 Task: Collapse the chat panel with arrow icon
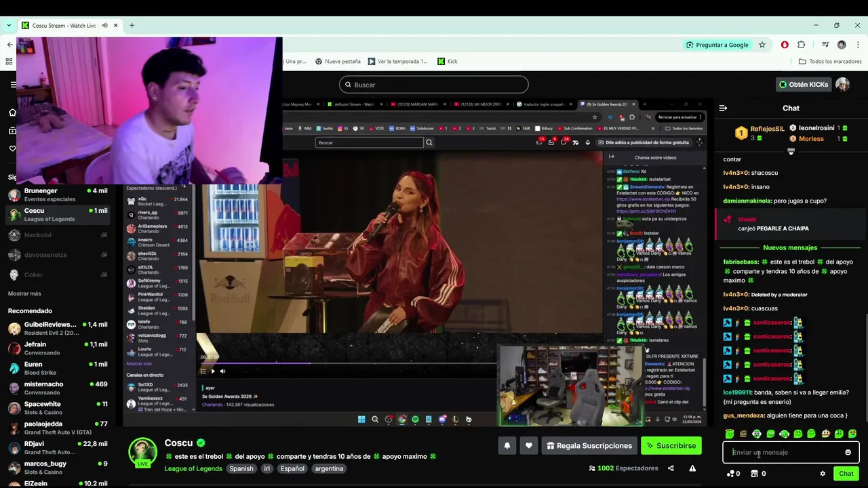coord(723,108)
